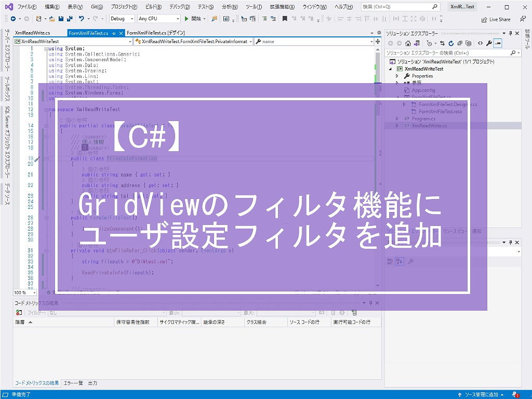Click the 開始 button to run the project
Screen dimensions: 532x399
[195, 18]
